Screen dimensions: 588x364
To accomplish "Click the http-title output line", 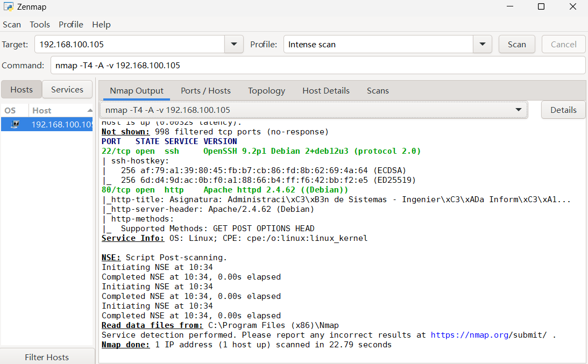I will [x=336, y=199].
